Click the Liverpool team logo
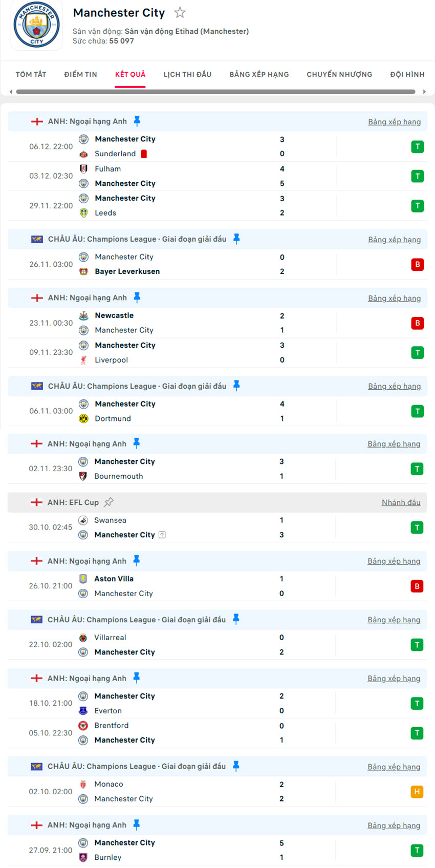Viewport: 435px width, 868px height. click(83, 360)
